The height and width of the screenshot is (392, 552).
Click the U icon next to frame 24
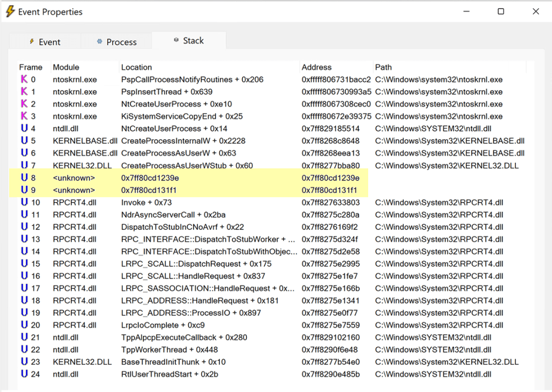tap(24, 374)
